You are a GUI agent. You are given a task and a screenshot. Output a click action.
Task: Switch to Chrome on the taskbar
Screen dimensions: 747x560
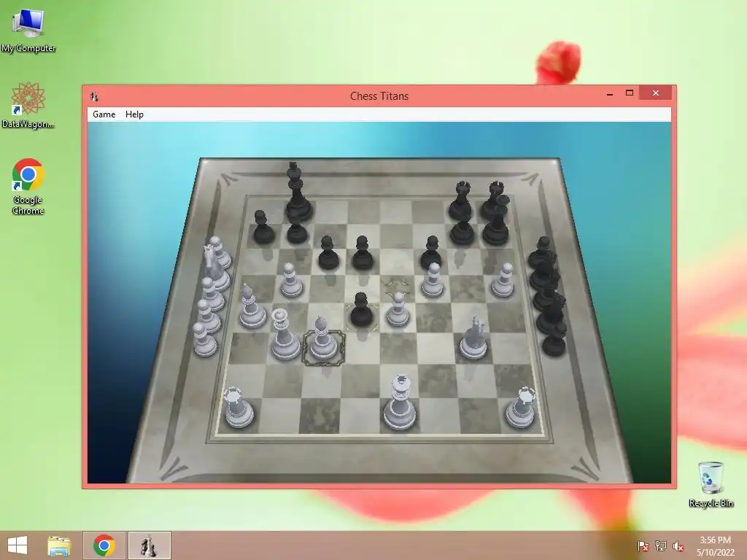104,545
